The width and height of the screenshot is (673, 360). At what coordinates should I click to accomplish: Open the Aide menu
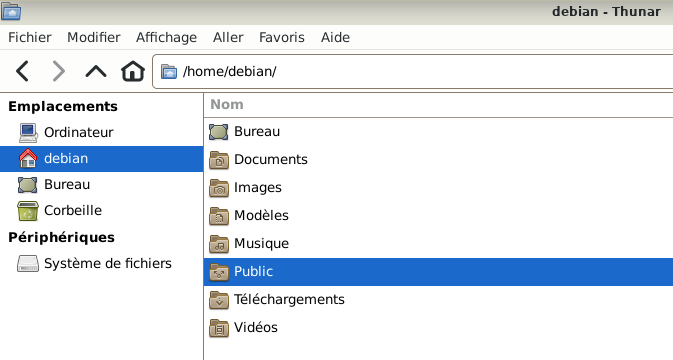[335, 37]
